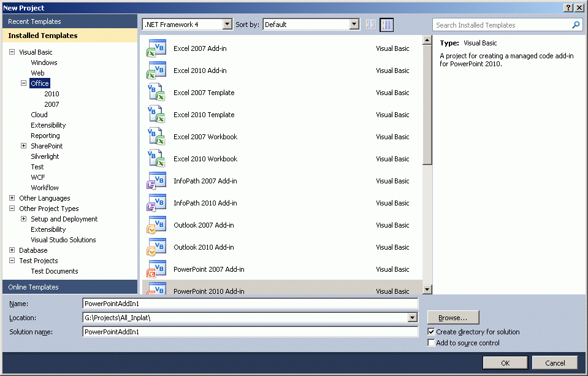Click the Outlook 2007 Add-in icon
The image size is (588, 376).
(x=156, y=226)
